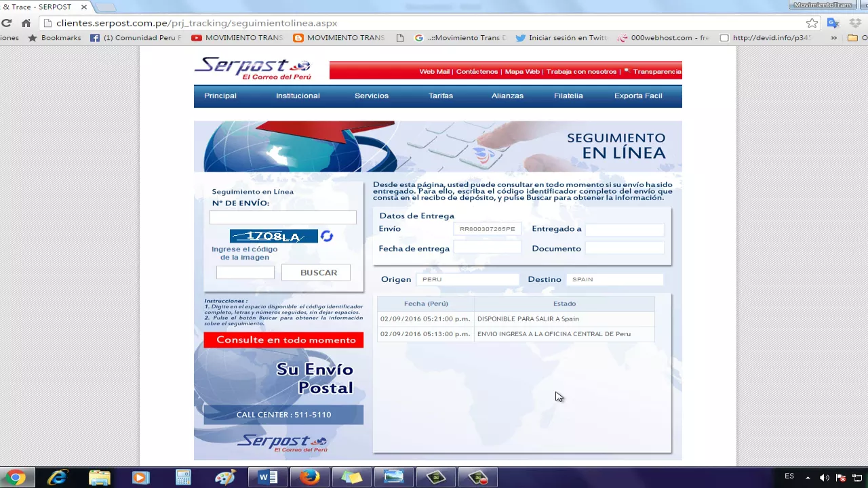Open 000webhost.com bookmark
Screen dimensions: 868x488
[664, 38]
